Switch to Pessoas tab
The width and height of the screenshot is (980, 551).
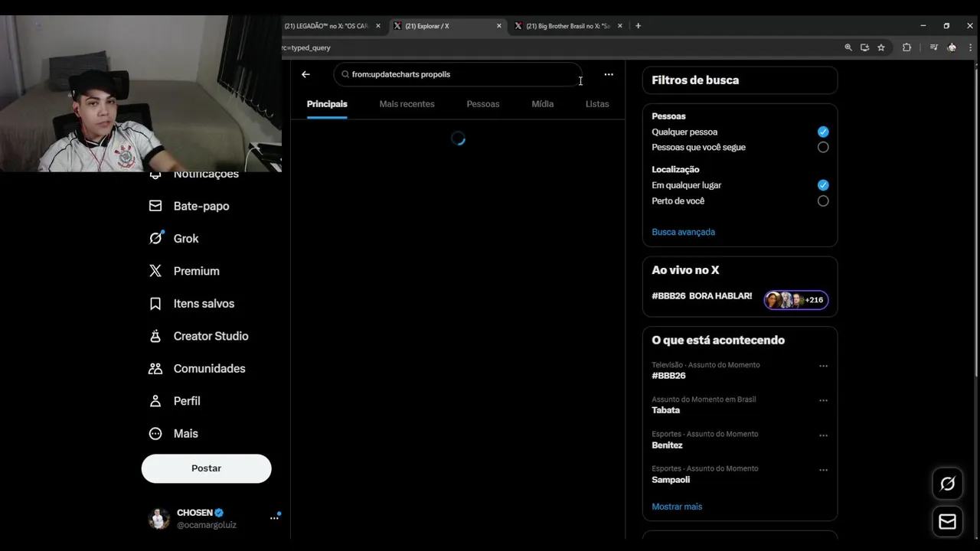pyautogui.click(x=483, y=104)
